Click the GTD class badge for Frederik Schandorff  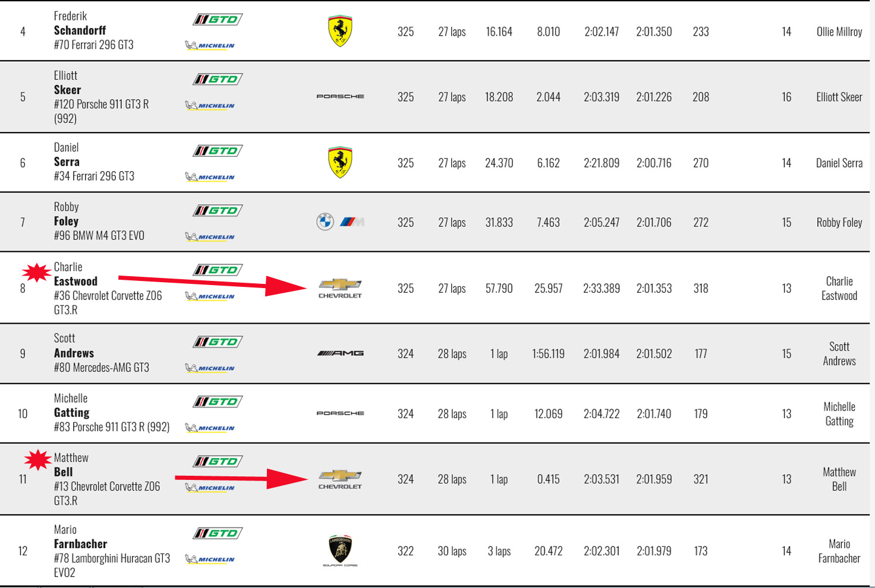pos(218,20)
